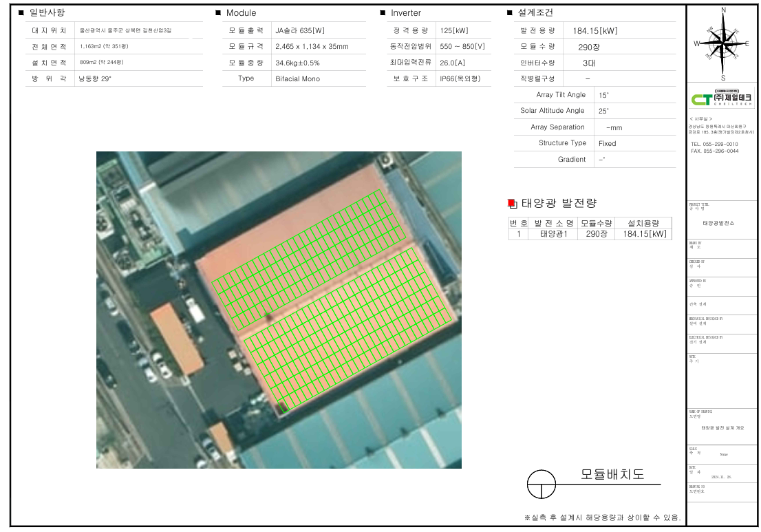Select the 184.15[kW] generation capacity value
Viewport: 761px width, 532px height.
[595, 30]
